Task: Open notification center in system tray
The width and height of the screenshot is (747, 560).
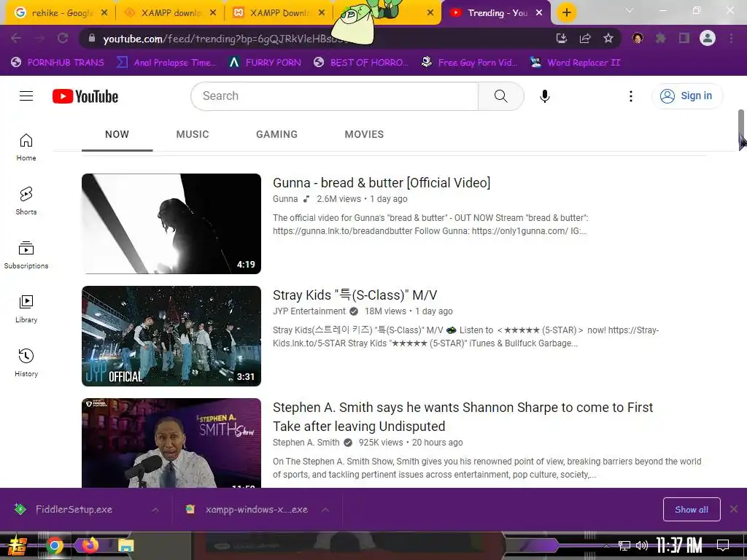Action: tap(723, 545)
